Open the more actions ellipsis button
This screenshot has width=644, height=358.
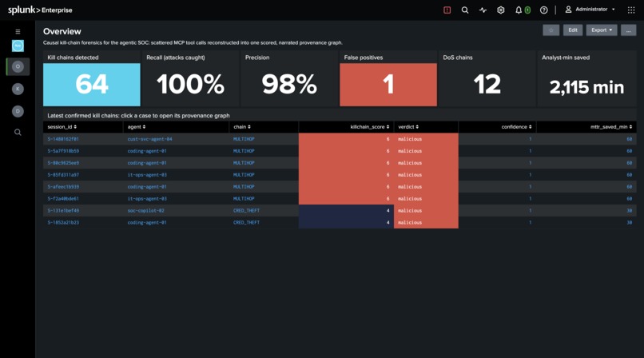point(628,30)
